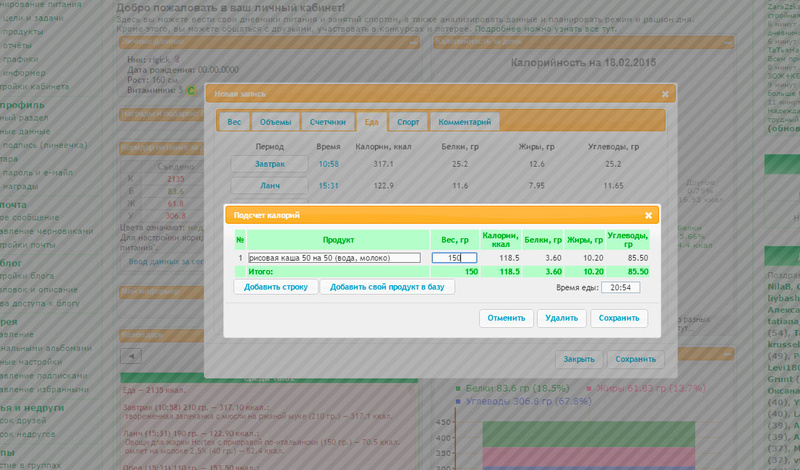This screenshot has height=470, width=800.
Task: Focus the product name input field
Action: click(334, 258)
